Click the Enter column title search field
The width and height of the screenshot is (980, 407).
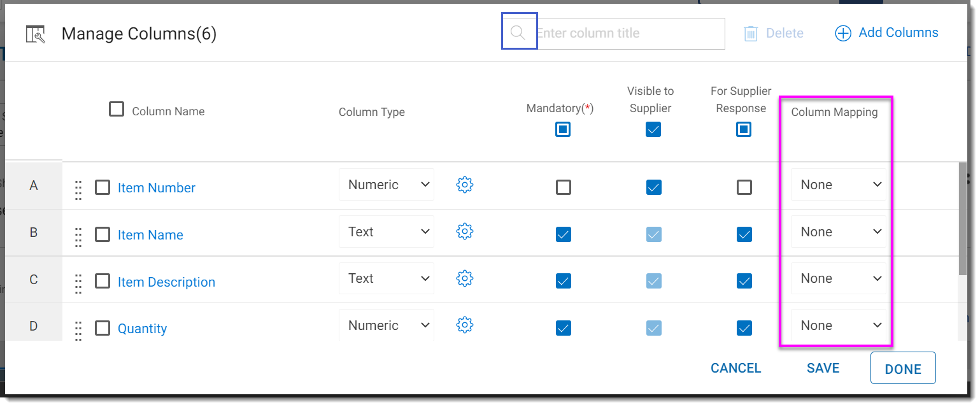629,33
